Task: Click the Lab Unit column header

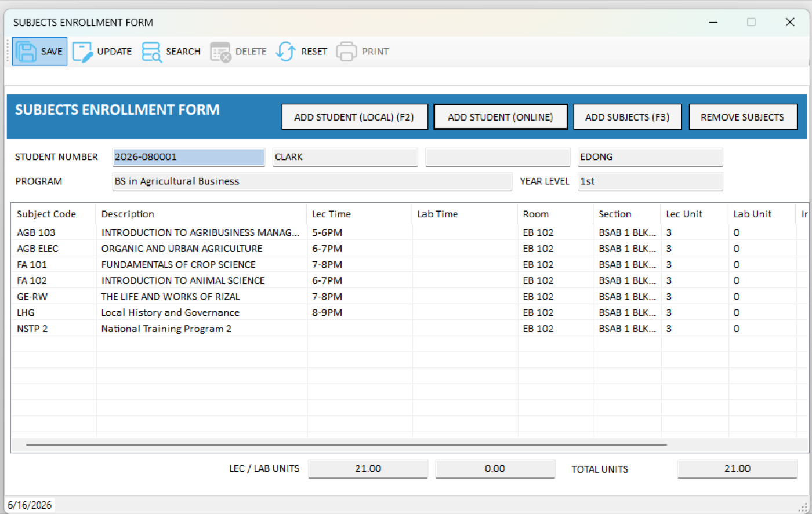Action: pos(762,214)
